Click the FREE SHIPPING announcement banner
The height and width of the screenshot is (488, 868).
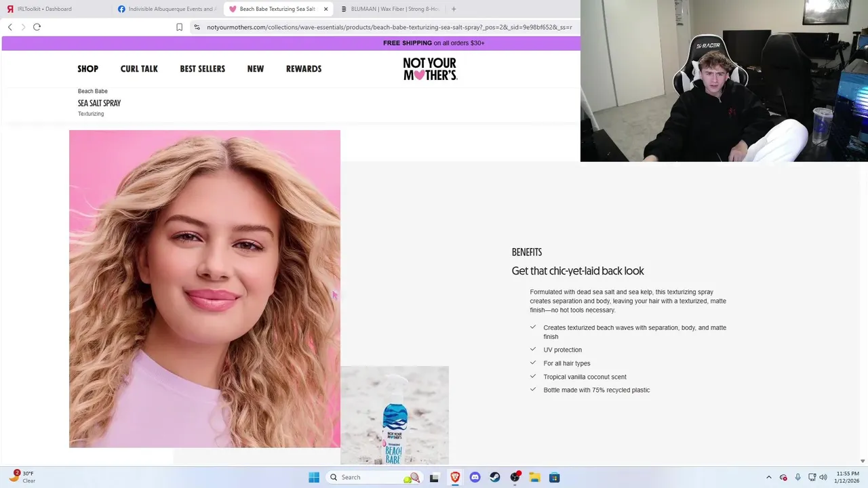click(x=434, y=43)
